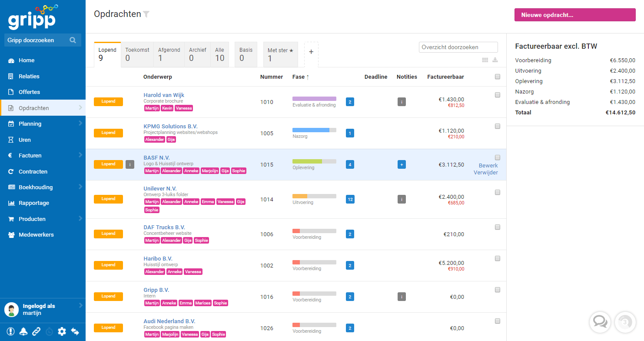Screen dimensions: 644x341
Task: Focus the Overzicht doorzoeken input field
Action: 458,47
